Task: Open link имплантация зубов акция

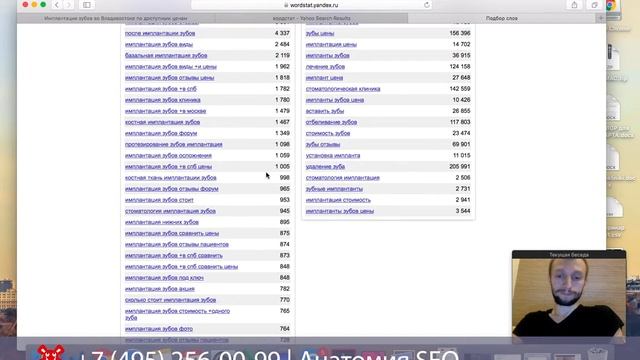Action: [x=160, y=289]
